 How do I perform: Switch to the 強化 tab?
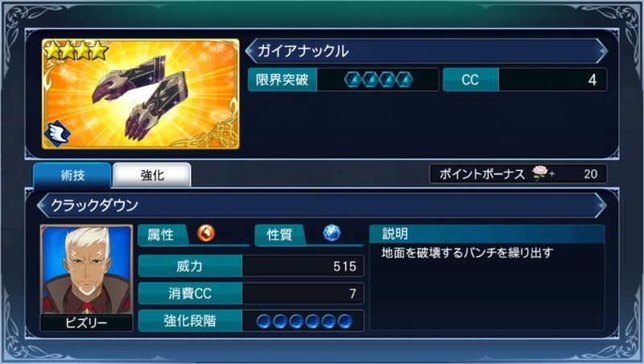pos(152,176)
